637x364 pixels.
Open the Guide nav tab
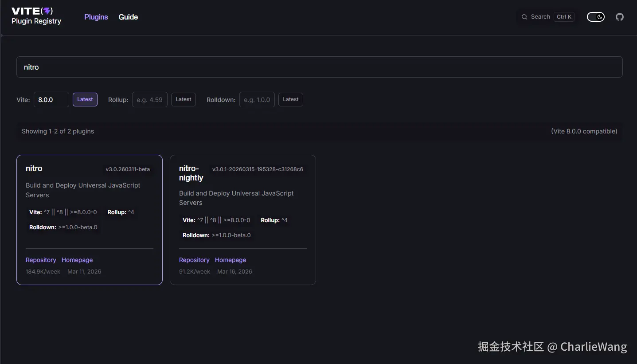[128, 17]
